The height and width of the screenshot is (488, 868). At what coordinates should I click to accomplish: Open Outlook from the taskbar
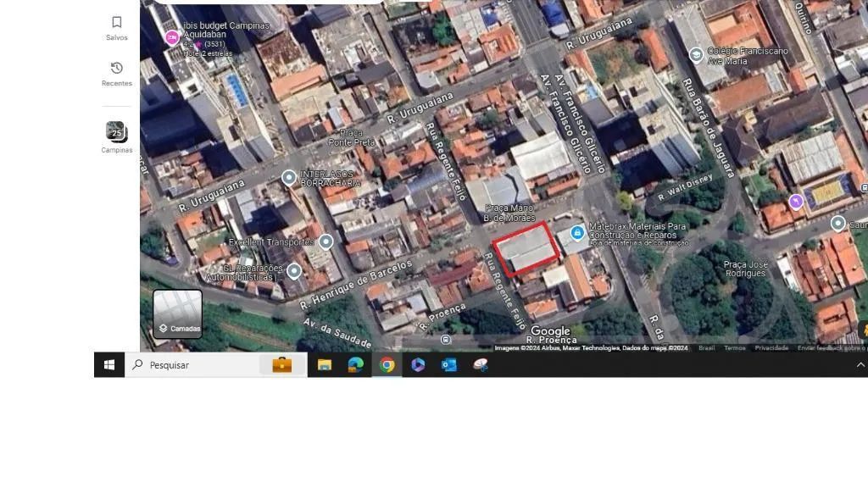point(449,364)
